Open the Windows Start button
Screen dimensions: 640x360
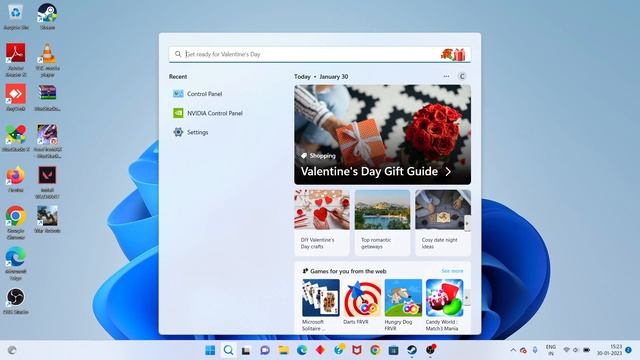point(210,350)
